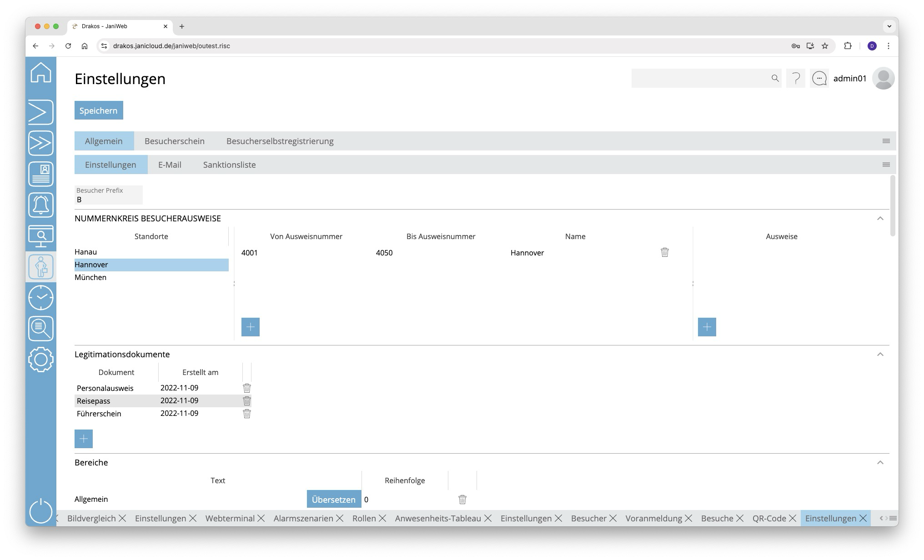Delete the Hannover number range row
This screenshot has width=924, height=560.
click(x=664, y=252)
